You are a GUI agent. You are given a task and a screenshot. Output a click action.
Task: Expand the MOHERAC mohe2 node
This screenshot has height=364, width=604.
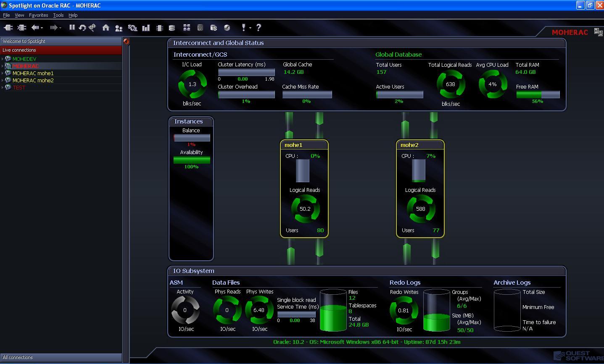click(3, 80)
